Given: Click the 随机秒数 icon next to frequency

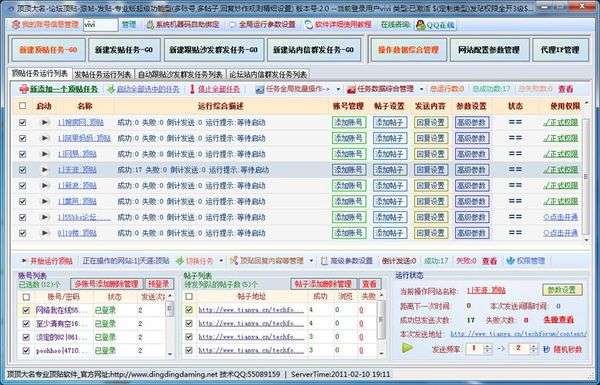Looking at the screenshot, I should 546,349.
